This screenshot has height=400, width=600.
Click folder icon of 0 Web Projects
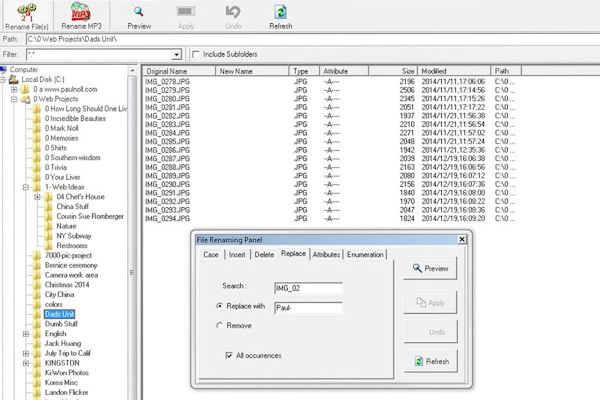point(26,99)
